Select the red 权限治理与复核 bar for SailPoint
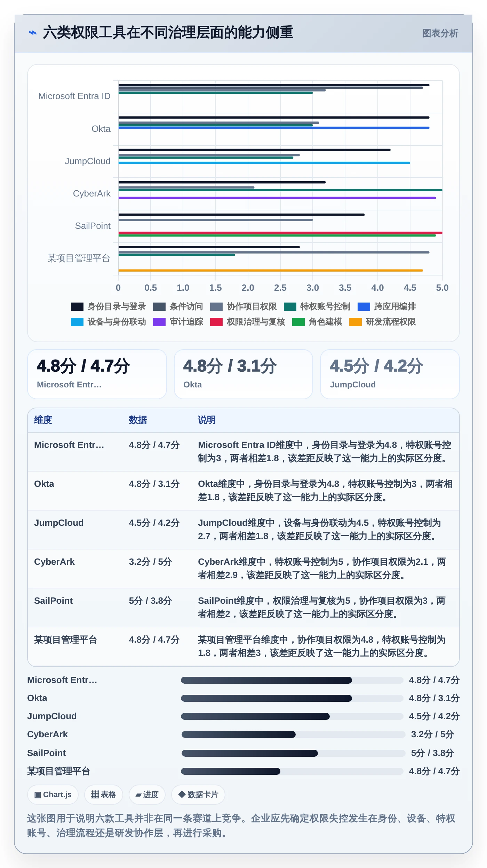Viewport: 487px width, 868px height. point(280,233)
